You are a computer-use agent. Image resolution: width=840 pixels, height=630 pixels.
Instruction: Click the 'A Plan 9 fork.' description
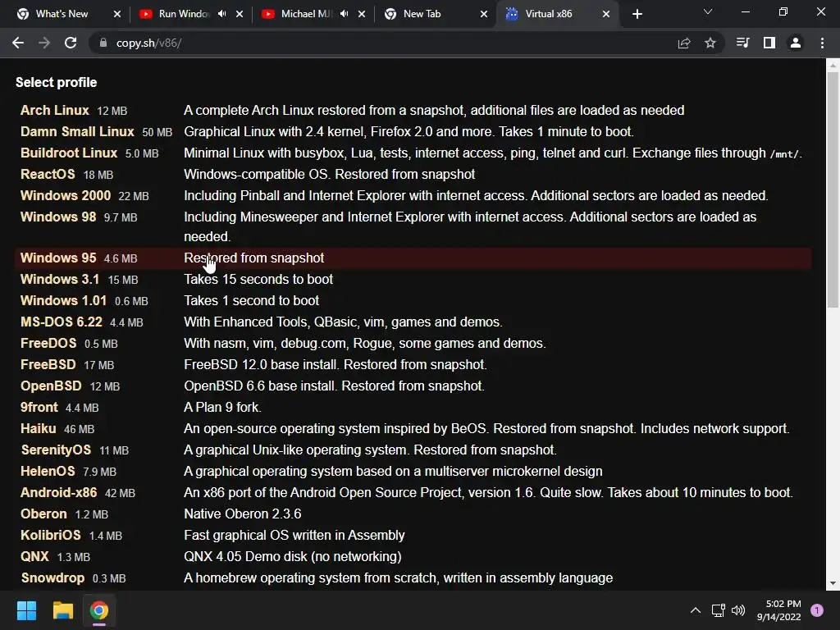223,408
